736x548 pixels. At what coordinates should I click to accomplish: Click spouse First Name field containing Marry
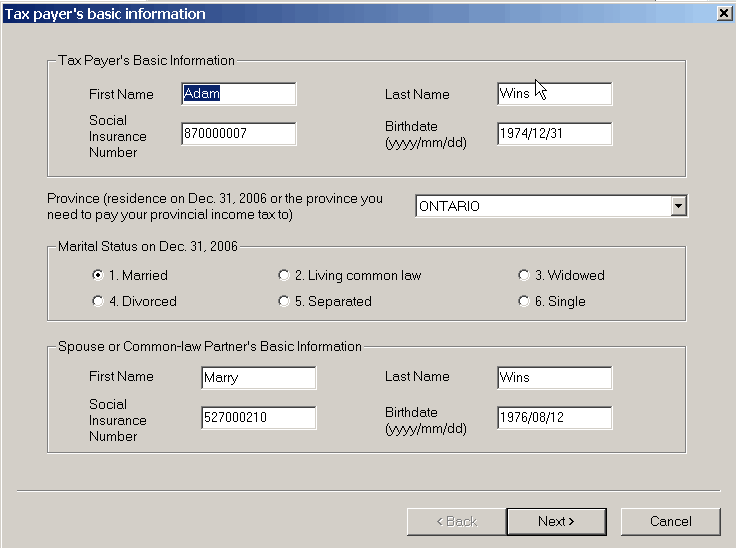(x=258, y=378)
